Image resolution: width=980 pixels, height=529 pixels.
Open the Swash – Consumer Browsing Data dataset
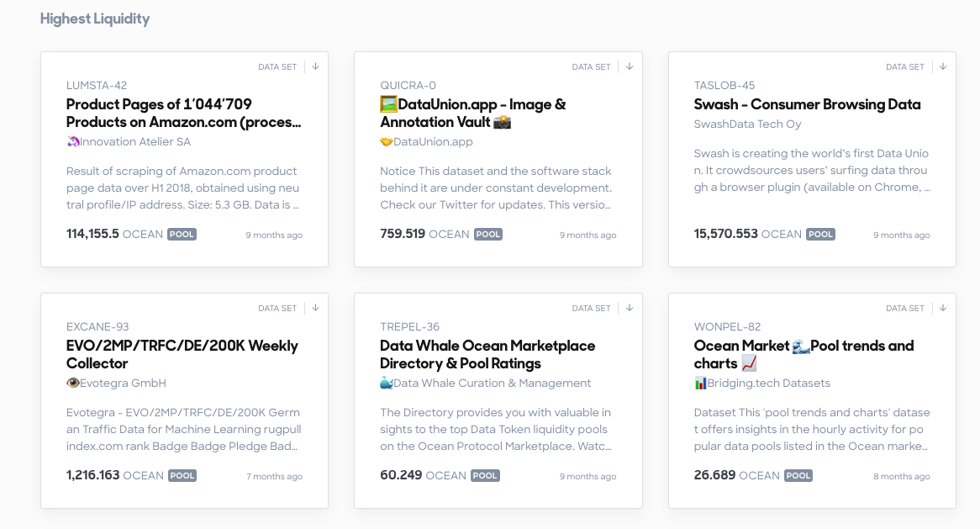(807, 104)
